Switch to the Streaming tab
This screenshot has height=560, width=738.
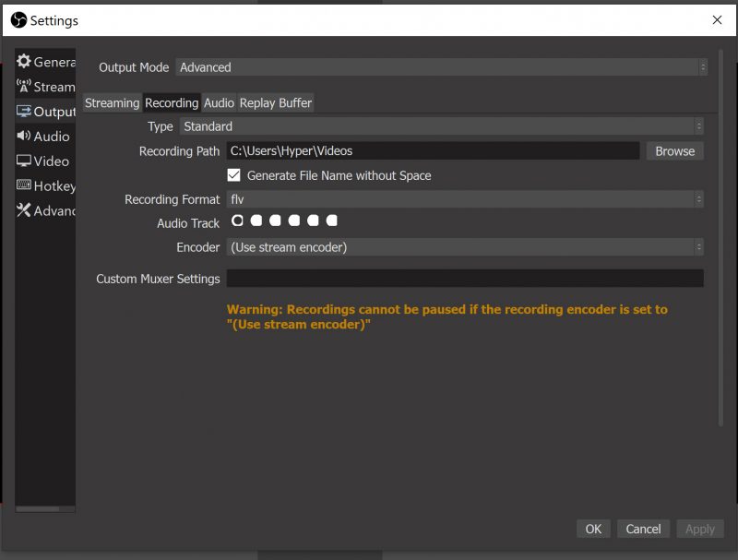(112, 103)
